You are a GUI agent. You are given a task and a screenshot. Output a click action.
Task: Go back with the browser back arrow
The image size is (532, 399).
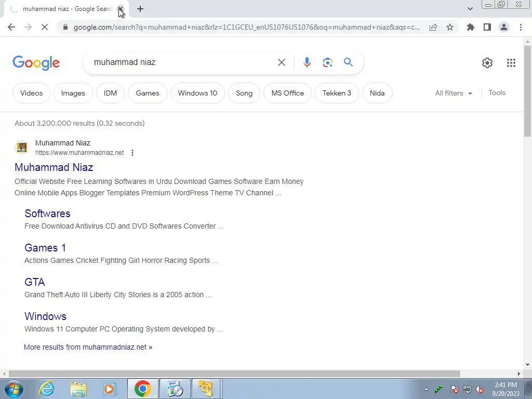tap(11, 27)
